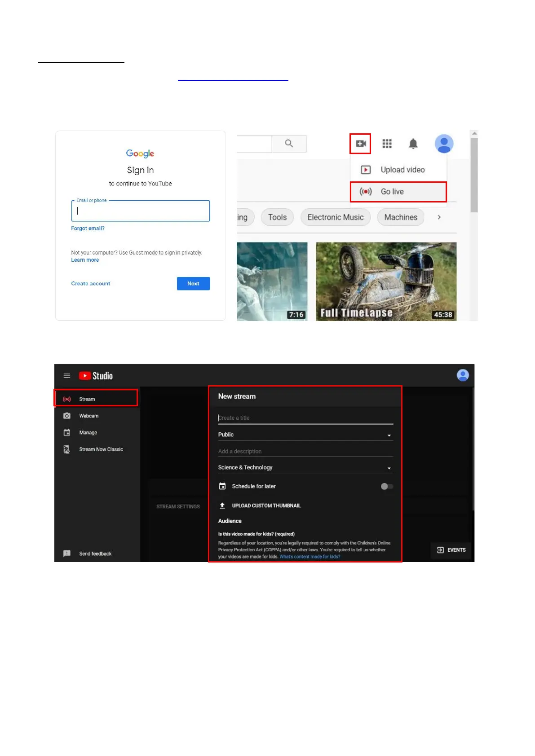Expand the Public visibility dropdown
Image resolution: width=535 pixels, height=756 pixels.
(389, 435)
